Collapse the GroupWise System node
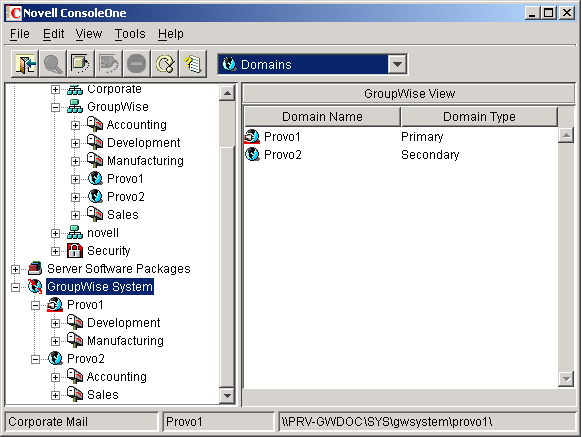The image size is (581, 437). click(15, 287)
